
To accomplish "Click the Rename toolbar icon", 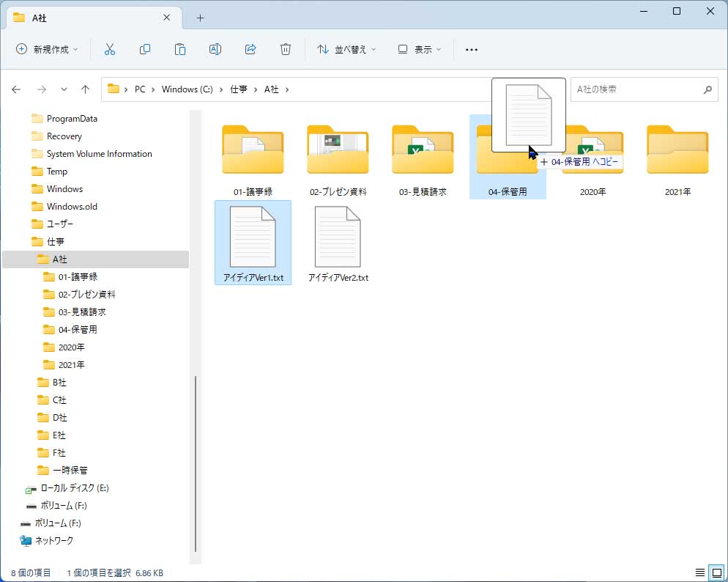I will click(215, 49).
